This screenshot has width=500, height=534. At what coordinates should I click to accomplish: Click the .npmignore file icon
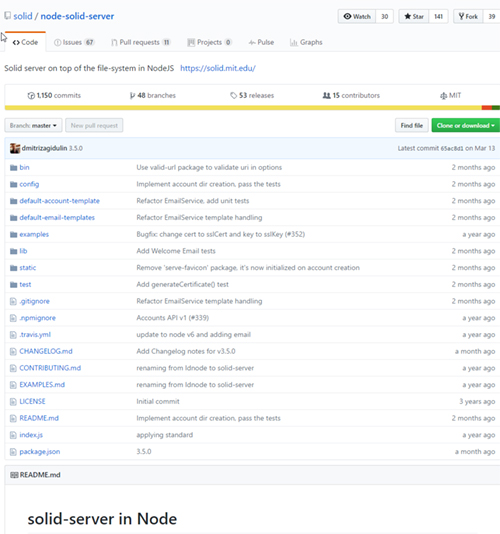pos(13,318)
